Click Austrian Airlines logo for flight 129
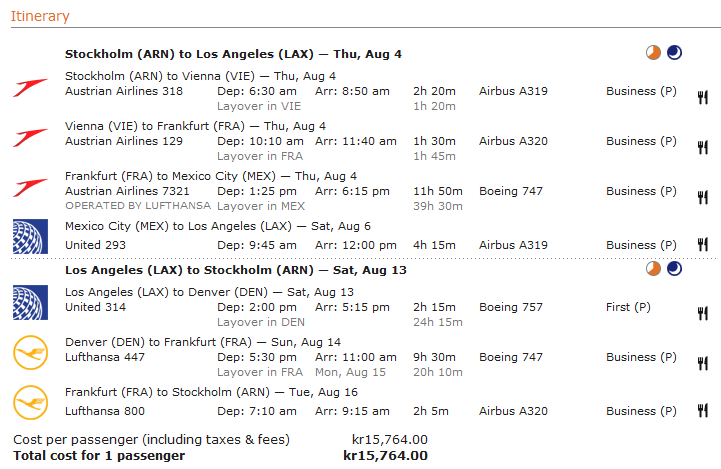 [30, 137]
